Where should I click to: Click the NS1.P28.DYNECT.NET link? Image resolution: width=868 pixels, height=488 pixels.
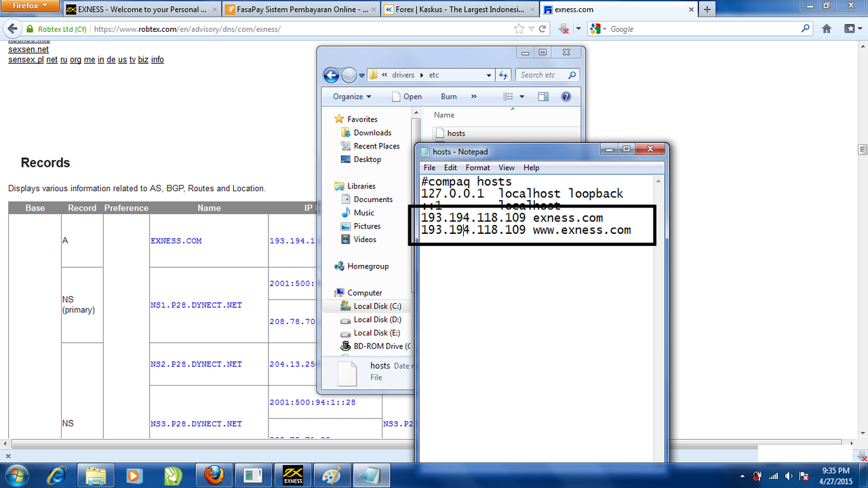tap(196, 305)
